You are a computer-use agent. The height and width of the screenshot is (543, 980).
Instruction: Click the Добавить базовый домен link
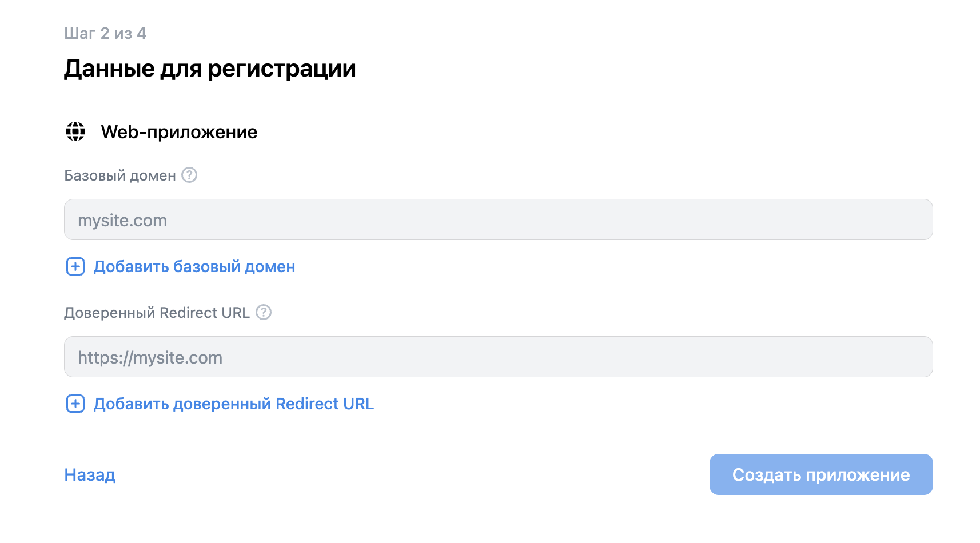coord(194,267)
